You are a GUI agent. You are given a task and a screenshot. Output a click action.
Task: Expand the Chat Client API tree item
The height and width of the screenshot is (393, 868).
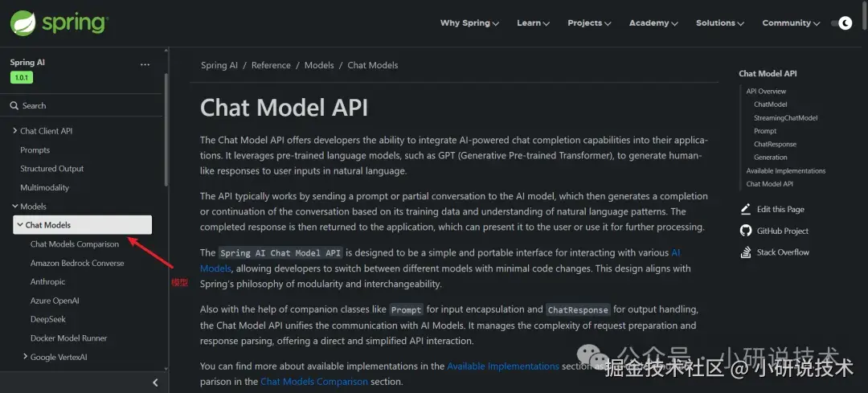(15, 131)
